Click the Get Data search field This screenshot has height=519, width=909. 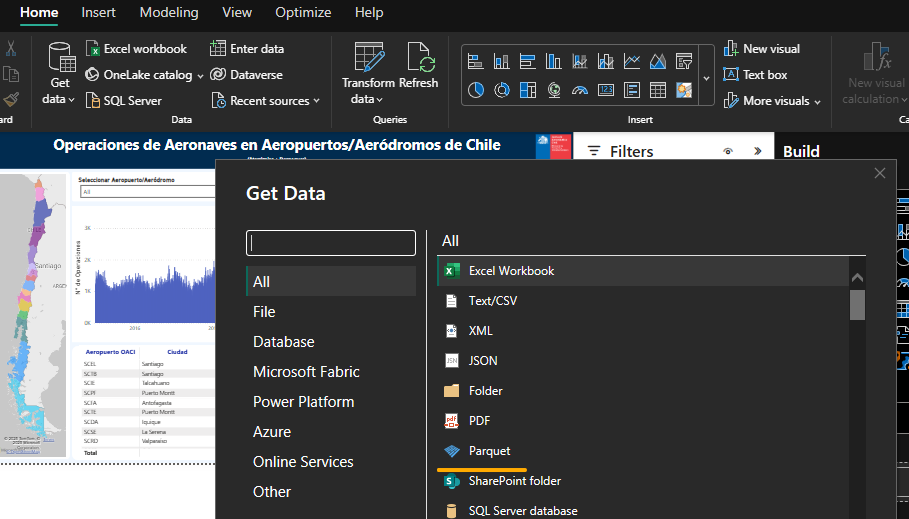(x=331, y=243)
